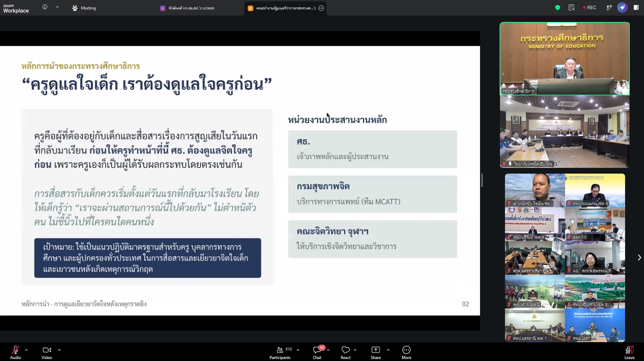Expand the Chat options caret

[328, 350]
